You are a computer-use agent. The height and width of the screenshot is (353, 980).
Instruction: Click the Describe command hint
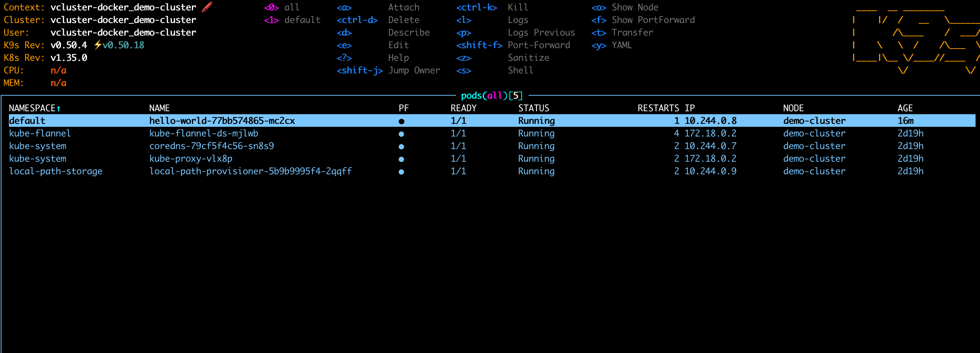click(x=409, y=32)
